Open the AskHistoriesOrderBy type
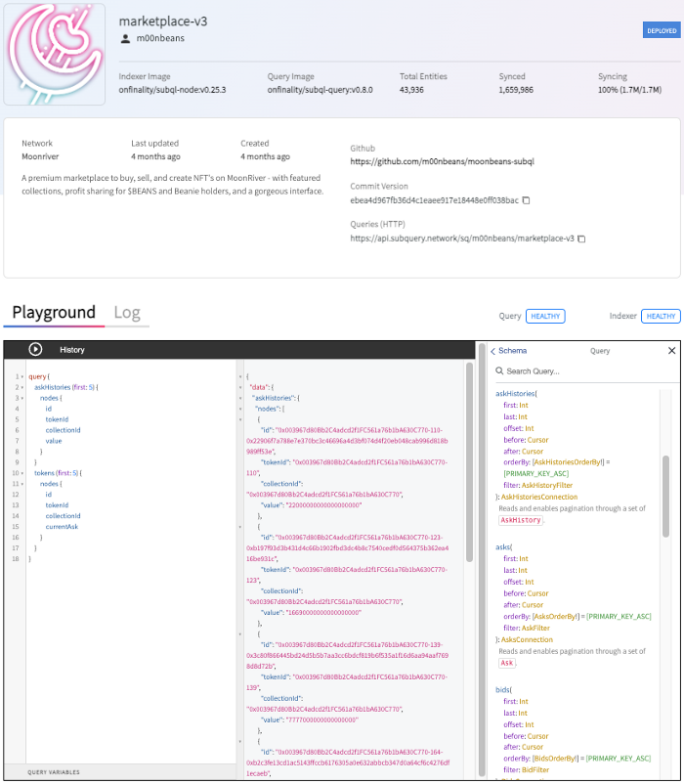 coord(568,462)
